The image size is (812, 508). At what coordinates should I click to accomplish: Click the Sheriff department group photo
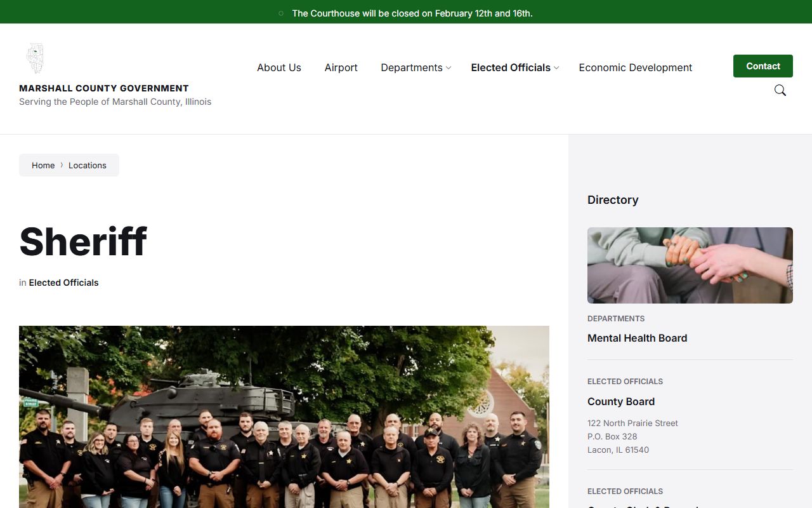click(x=284, y=417)
